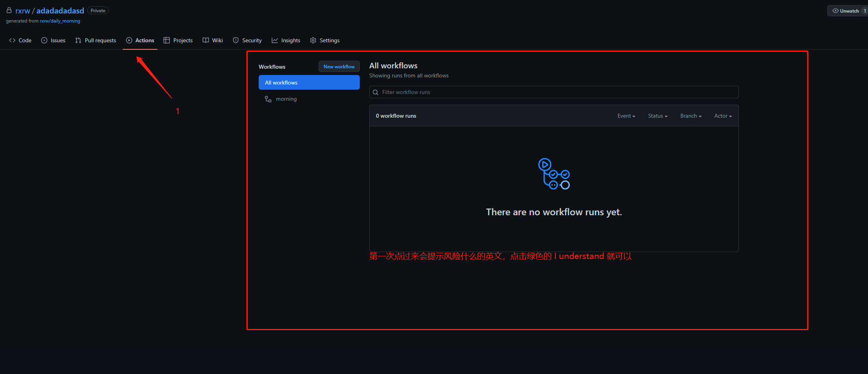Switch to the Wiki tab

coord(213,40)
